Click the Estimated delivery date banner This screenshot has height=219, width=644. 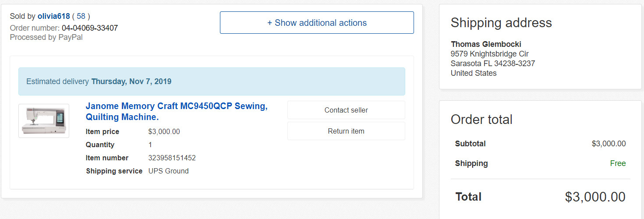click(212, 81)
